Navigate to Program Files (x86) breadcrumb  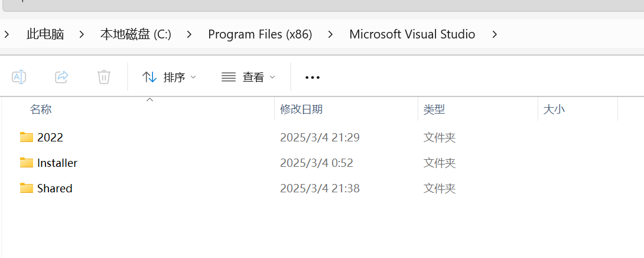pyautogui.click(x=260, y=34)
